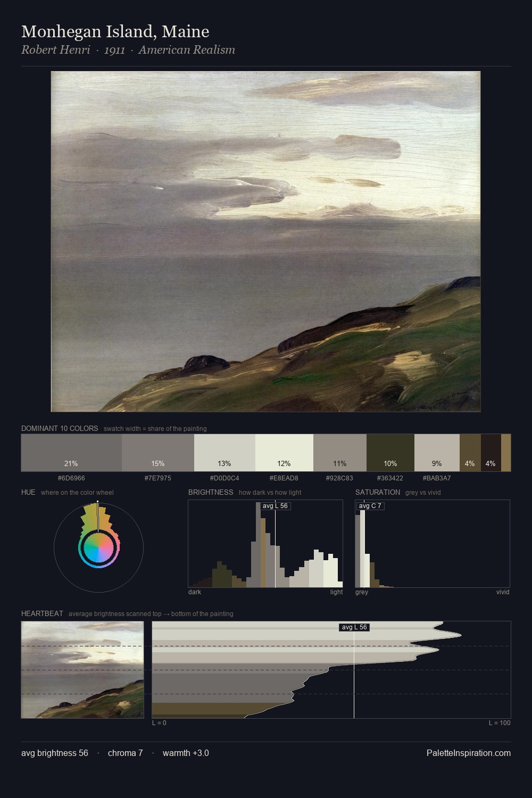Image resolution: width=532 pixels, height=798 pixels.
Task: Click the 'HUE' section heading
Action: 28,492
